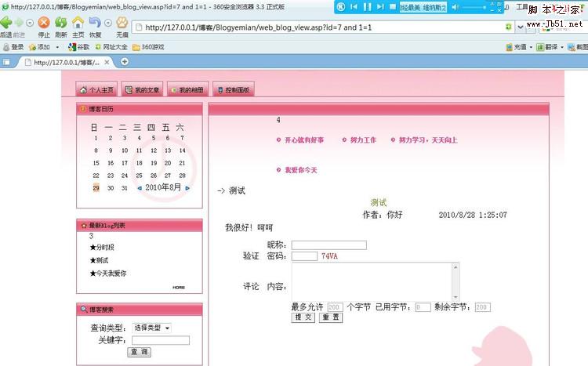Open the 360游戏 bookmark folder

tap(148, 47)
